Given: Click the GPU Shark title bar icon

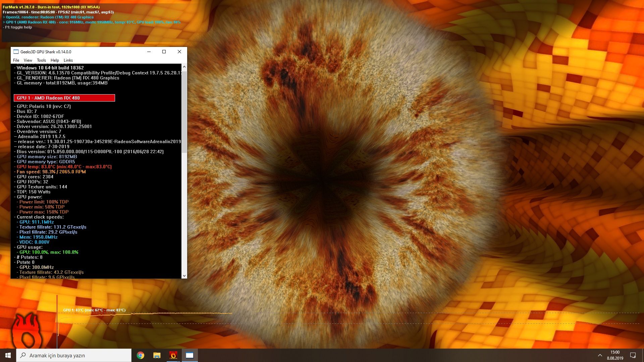Looking at the screenshot, I should pos(16,52).
